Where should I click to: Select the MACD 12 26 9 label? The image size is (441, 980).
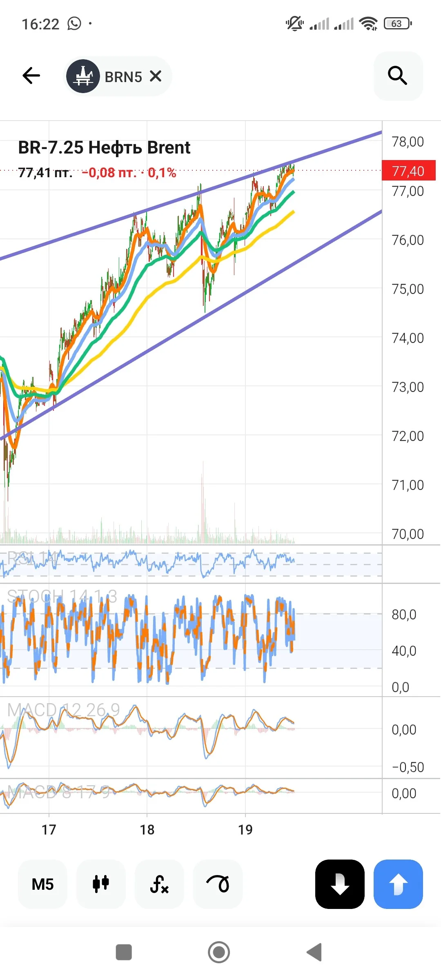(x=64, y=710)
